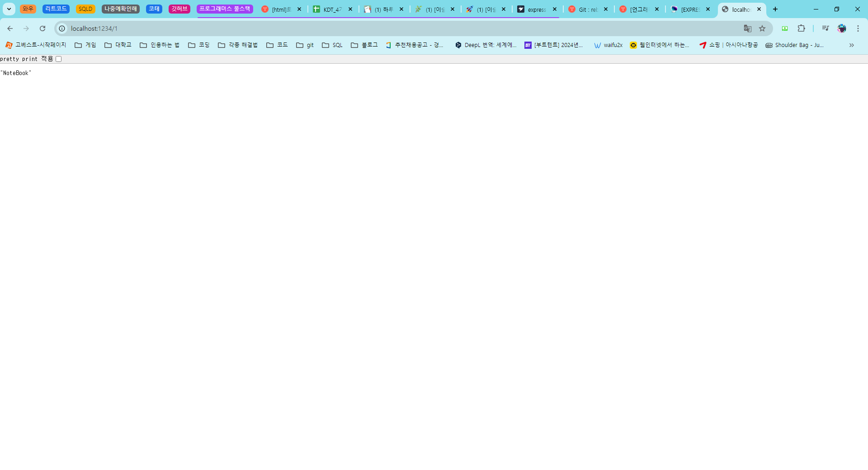Screen dimensions: 868x470
Task: Open the 고베스트-시작페이지 bookmark
Action: click(x=36, y=45)
